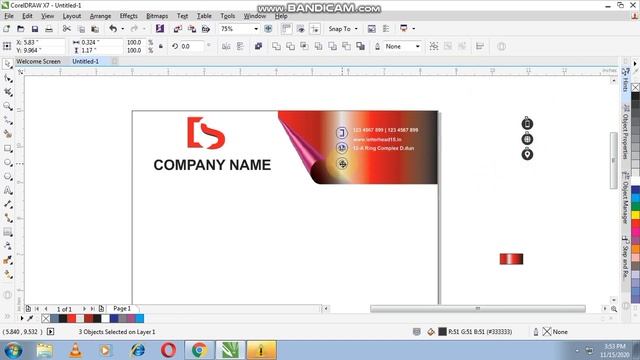The height and width of the screenshot is (360, 640).
Task: Click the New document icon
Action: point(7,29)
